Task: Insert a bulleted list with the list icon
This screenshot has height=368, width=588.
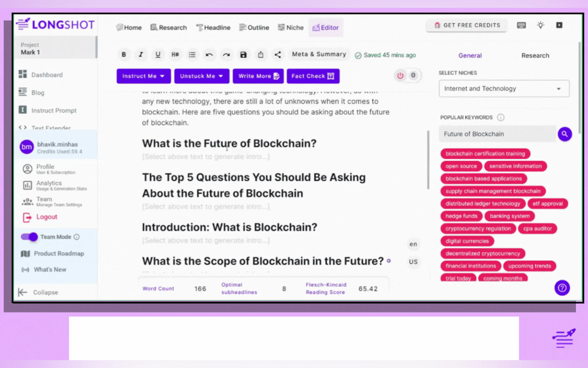Action: pyautogui.click(x=192, y=54)
